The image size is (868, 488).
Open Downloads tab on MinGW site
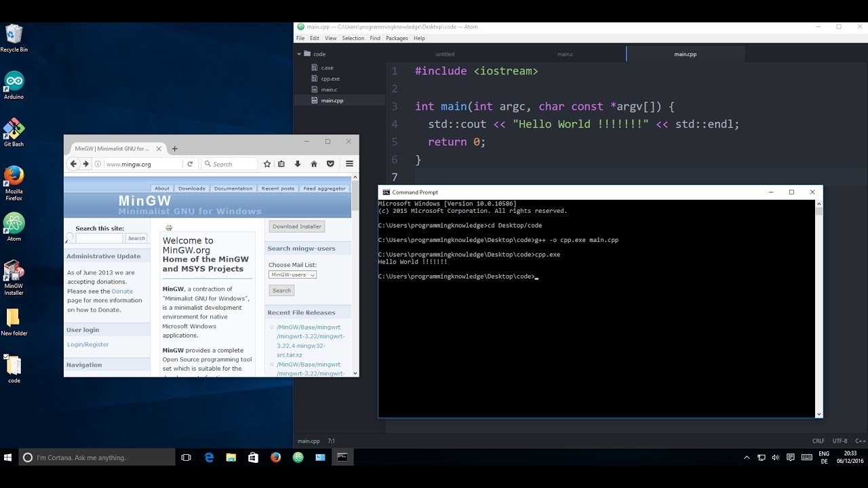tap(192, 188)
